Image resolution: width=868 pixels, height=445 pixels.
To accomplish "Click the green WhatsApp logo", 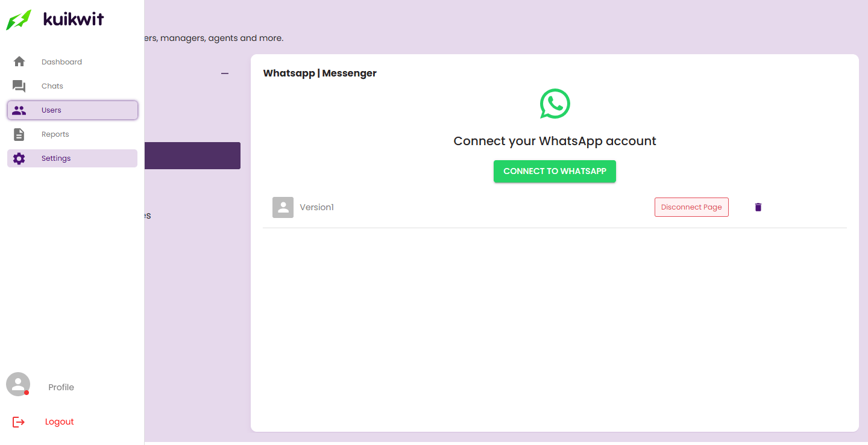I will [555, 104].
